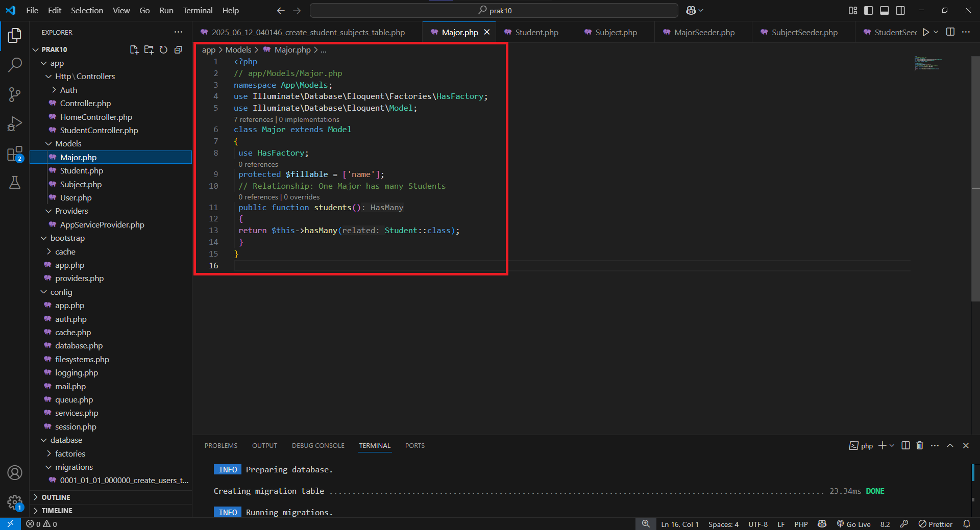Refresh the Explorer file tree
The width and height of the screenshot is (980, 530).
click(x=163, y=49)
